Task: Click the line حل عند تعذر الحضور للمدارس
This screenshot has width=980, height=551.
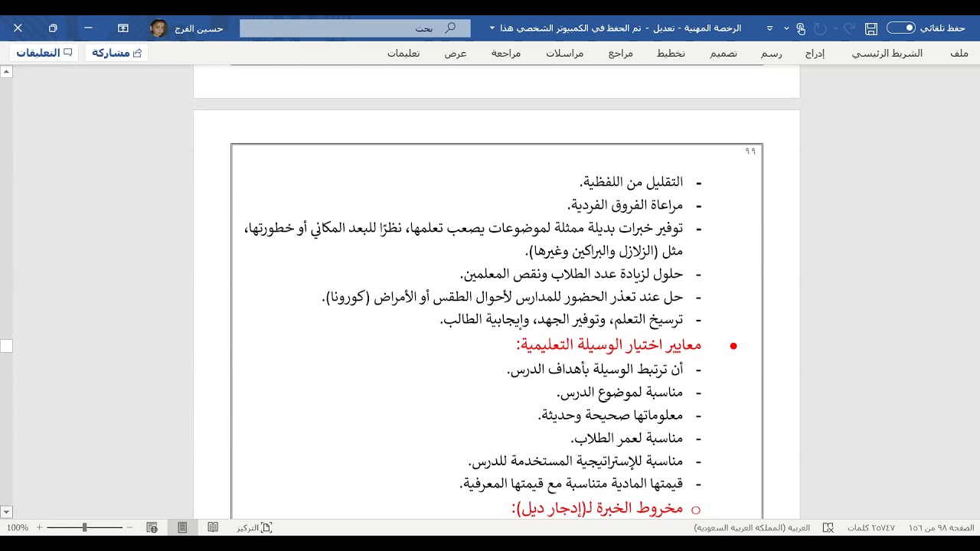Action: click(x=502, y=297)
